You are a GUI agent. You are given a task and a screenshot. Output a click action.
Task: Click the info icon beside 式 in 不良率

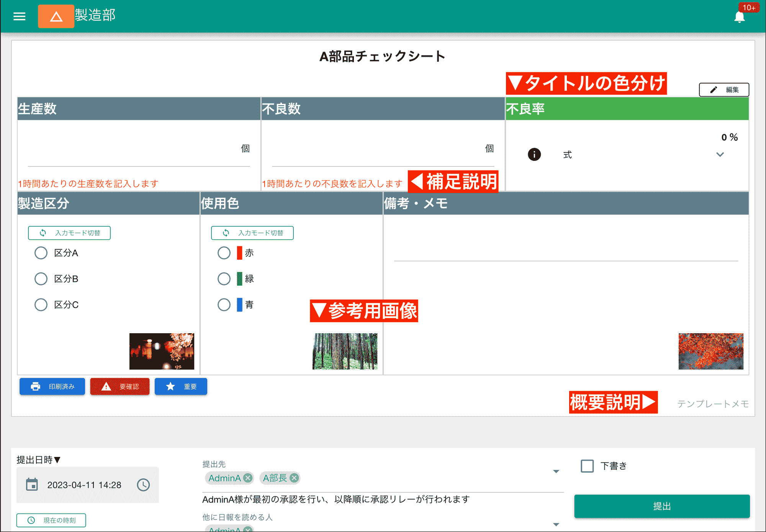tap(534, 155)
